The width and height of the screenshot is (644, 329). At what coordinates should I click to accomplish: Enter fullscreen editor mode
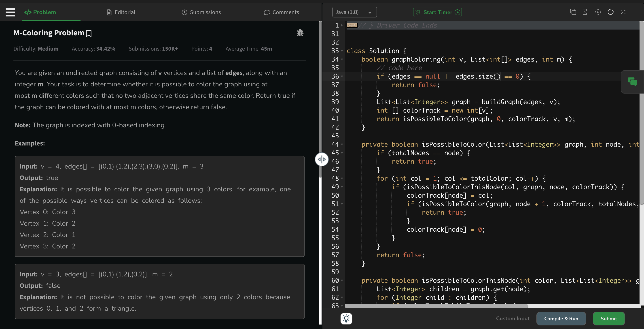click(x=623, y=12)
